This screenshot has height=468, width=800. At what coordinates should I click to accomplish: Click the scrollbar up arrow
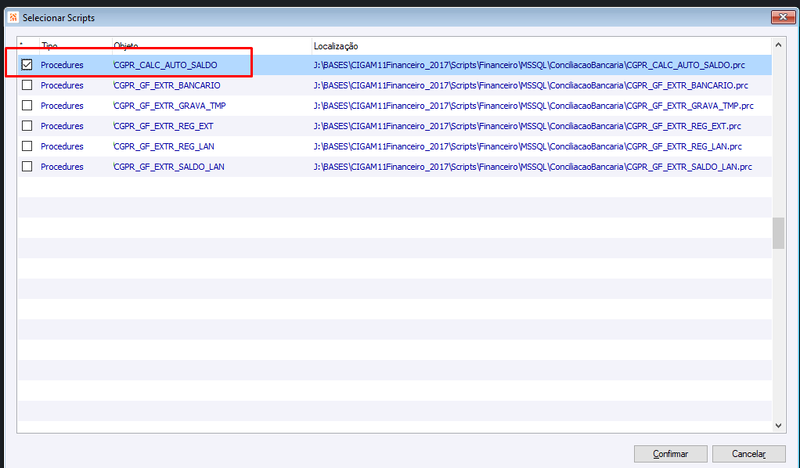pyautogui.click(x=778, y=45)
